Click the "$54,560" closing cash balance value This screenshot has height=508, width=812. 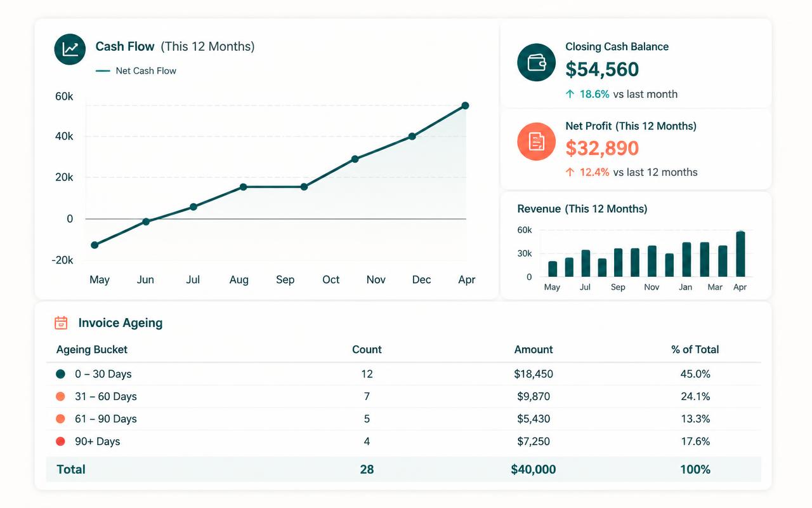(x=602, y=69)
